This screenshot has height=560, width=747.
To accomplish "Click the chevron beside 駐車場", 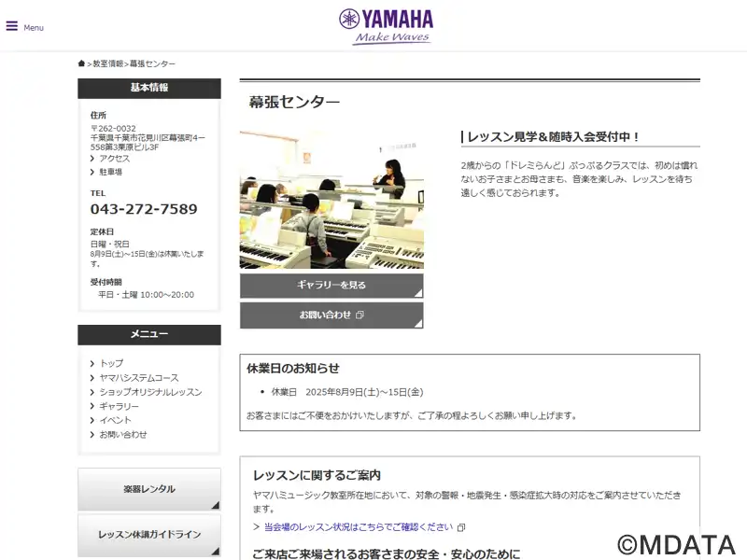I will (x=92, y=172).
